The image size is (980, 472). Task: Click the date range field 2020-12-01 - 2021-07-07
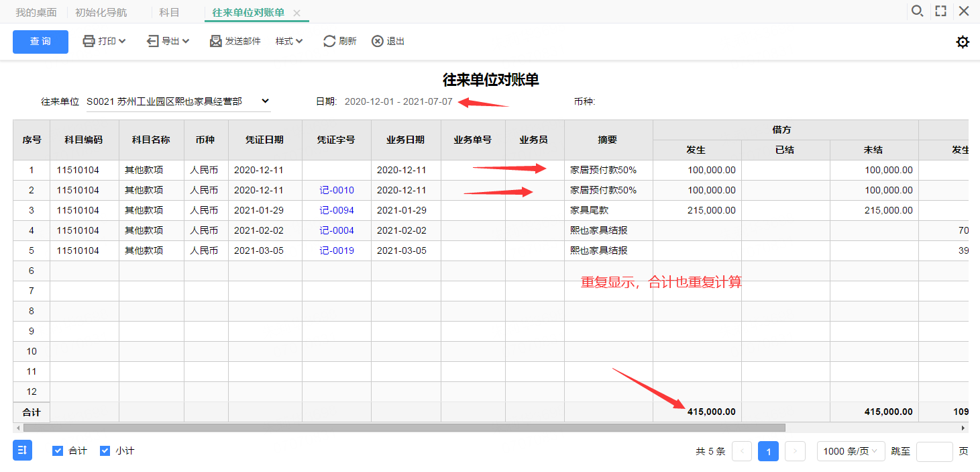pyautogui.click(x=398, y=102)
